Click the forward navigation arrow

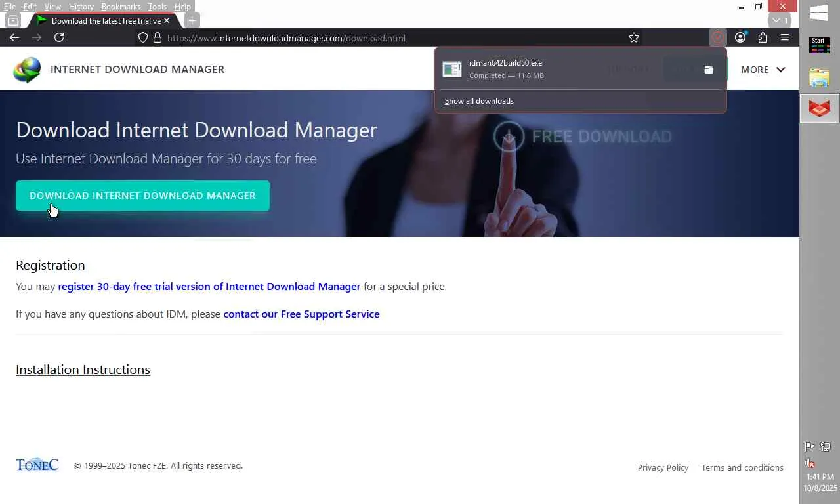pyautogui.click(x=37, y=37)
